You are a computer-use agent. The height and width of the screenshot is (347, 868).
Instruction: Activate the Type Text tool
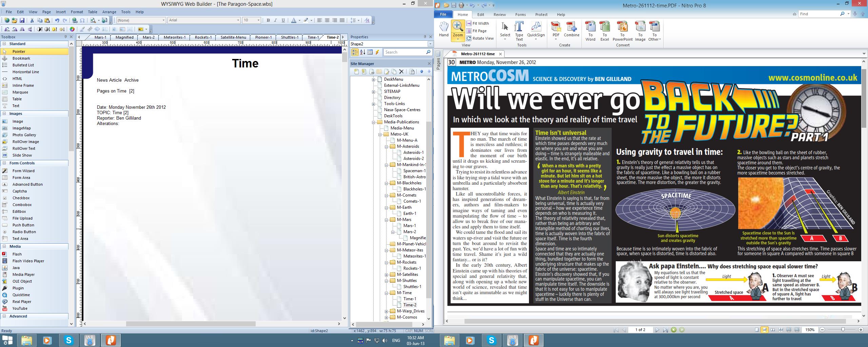pos(519,31)
